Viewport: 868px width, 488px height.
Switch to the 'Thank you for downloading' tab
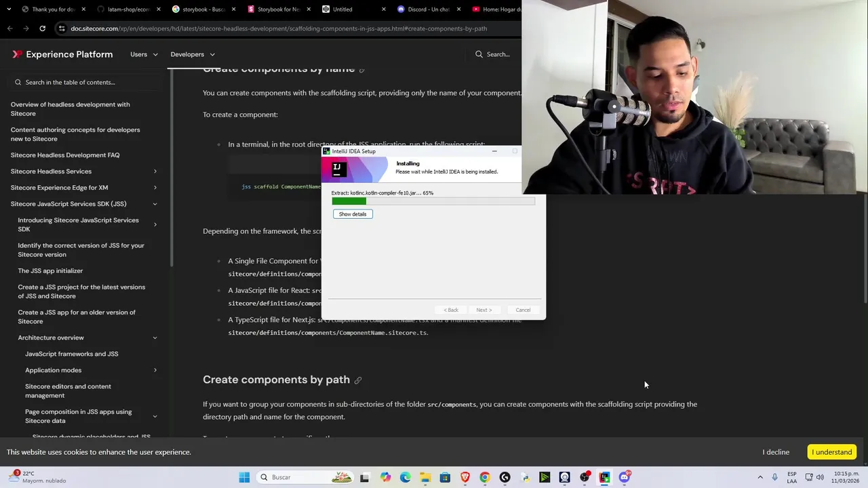[54, 9]
